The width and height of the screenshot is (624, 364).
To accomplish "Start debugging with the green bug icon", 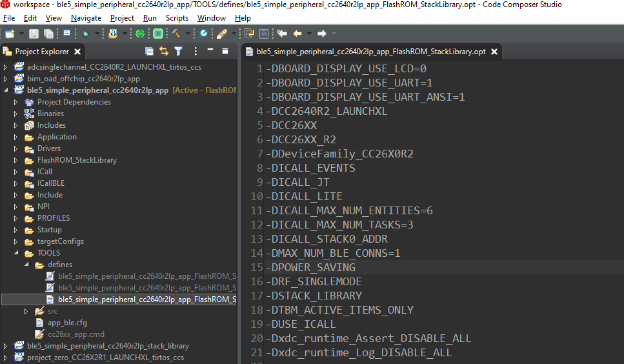I will [85, 34].
